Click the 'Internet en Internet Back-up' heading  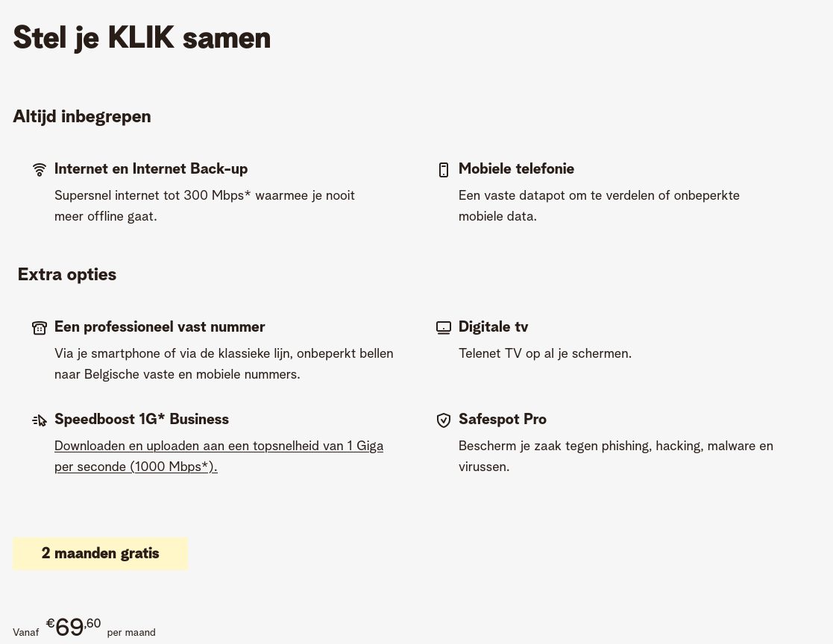pos(151,169)
